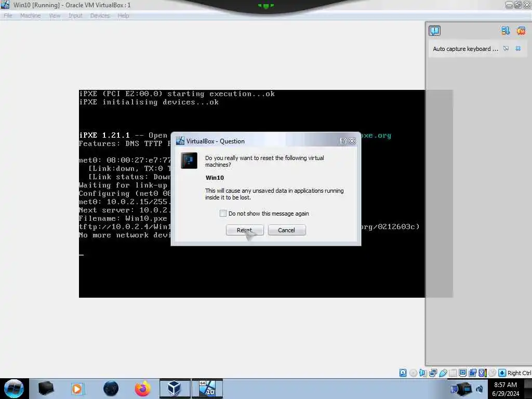The height and width of the screenshot is (399, 532).
Task: Confirm with the Reset button
Action: pyautogui.click(x=245, y=230)
